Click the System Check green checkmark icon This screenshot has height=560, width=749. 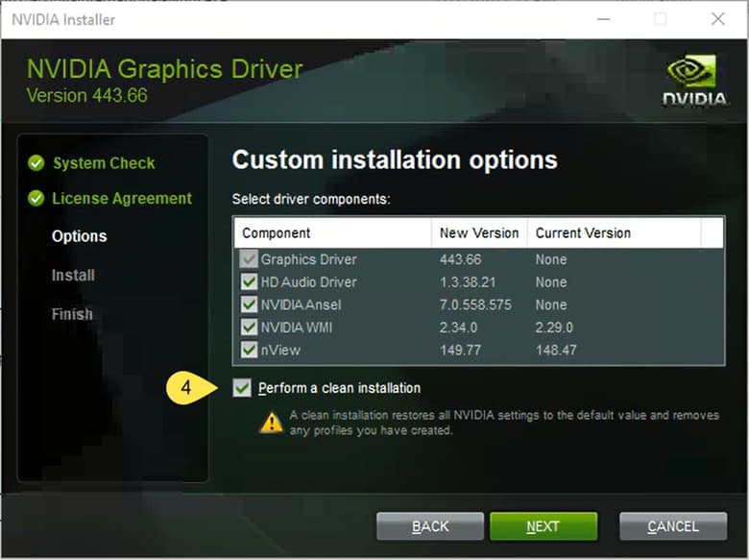pyautogui.click(x=36, y=163)
